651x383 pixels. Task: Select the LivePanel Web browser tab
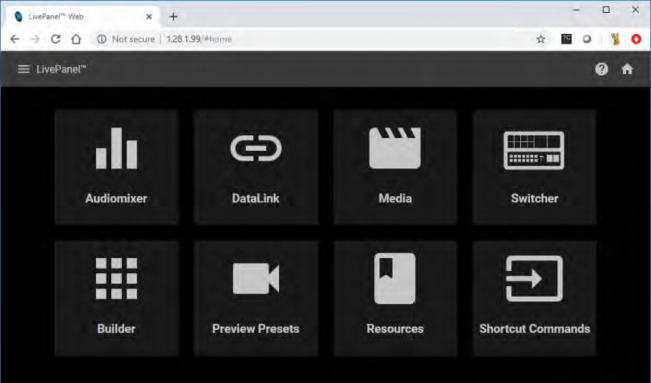point(82,17)
